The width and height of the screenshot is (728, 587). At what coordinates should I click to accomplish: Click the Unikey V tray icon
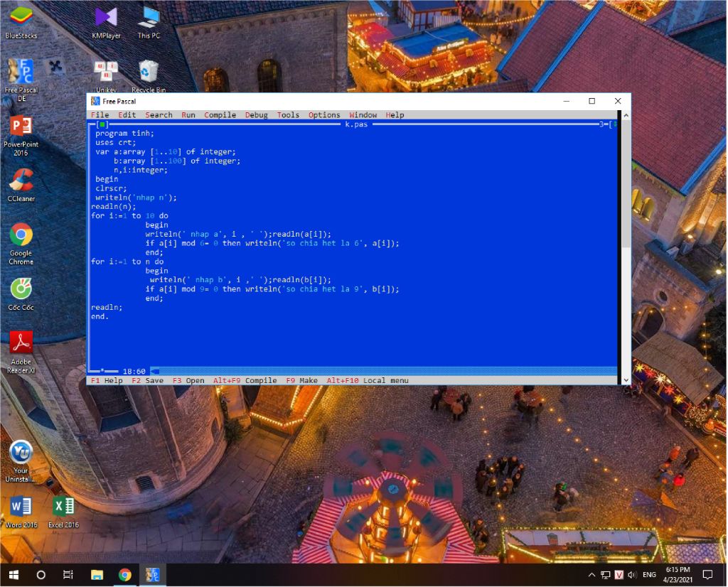(x=619, y=576)
